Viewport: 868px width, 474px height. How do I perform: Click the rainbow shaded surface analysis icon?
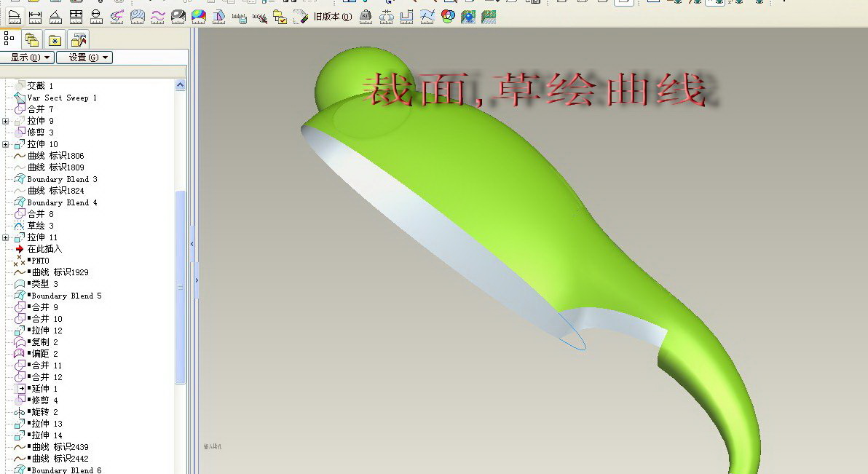click(198, 16)
